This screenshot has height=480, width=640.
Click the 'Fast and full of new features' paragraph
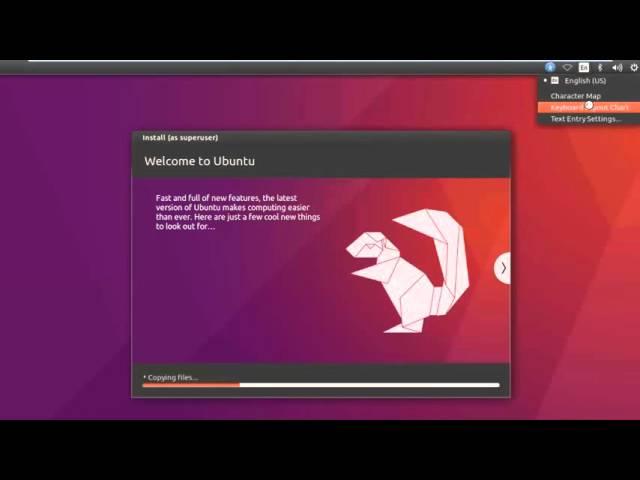pos(238,212)
